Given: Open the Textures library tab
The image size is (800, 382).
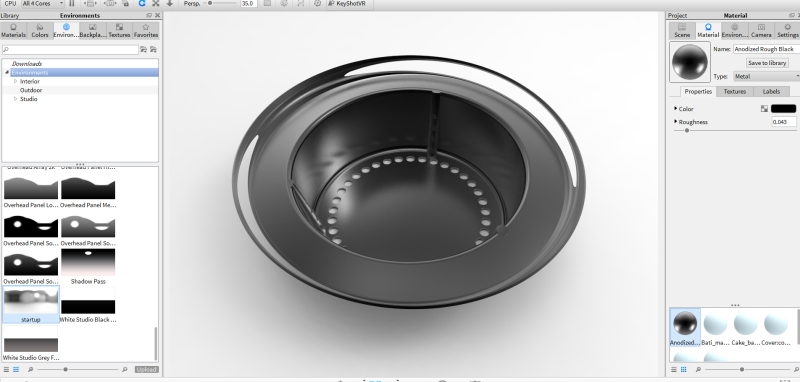Looking at the screenshot, I should (119, 31).
